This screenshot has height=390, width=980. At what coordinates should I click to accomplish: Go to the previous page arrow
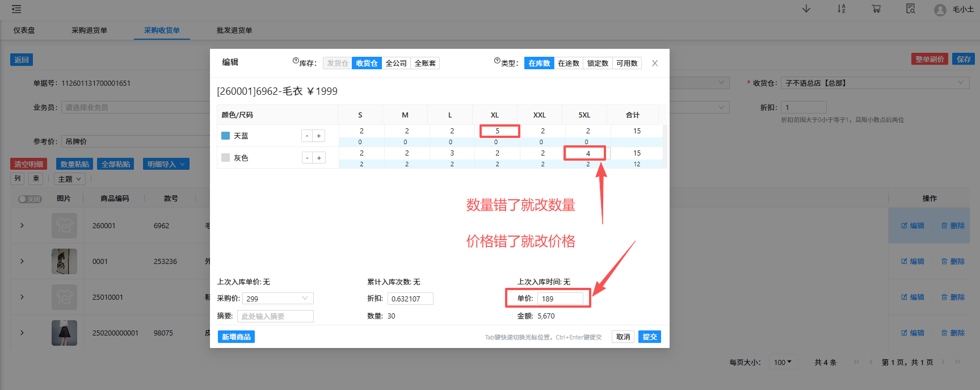pos(871,362)
